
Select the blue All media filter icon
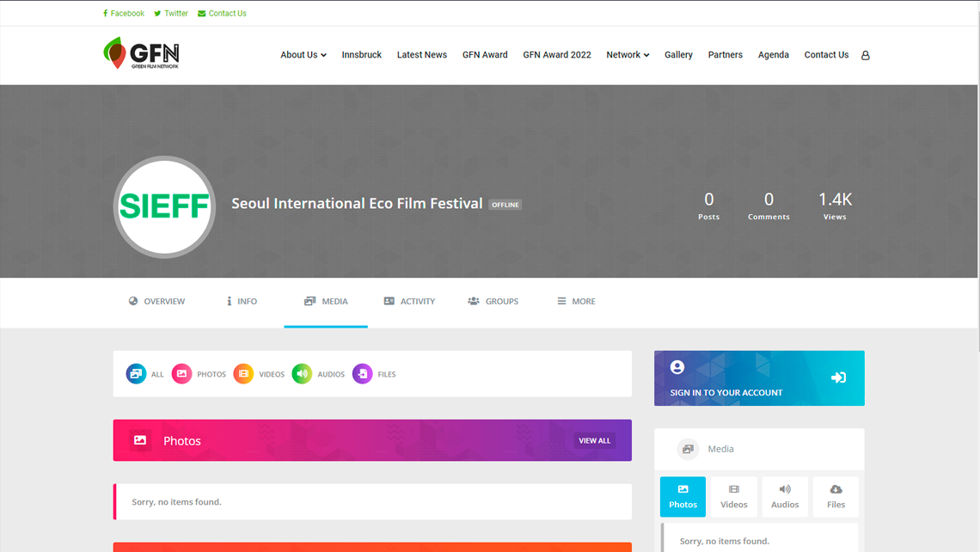136,374
